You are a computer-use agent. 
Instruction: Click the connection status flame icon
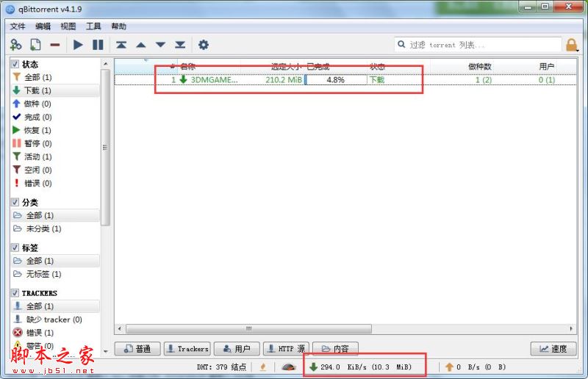pos(263,367)
